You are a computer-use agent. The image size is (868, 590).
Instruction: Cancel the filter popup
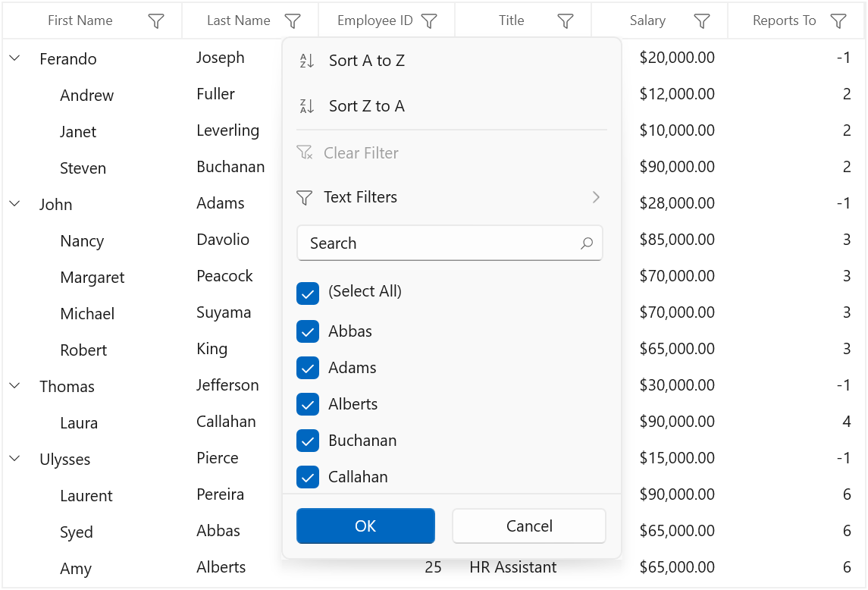pyautogui.click(x=529, y=526)
